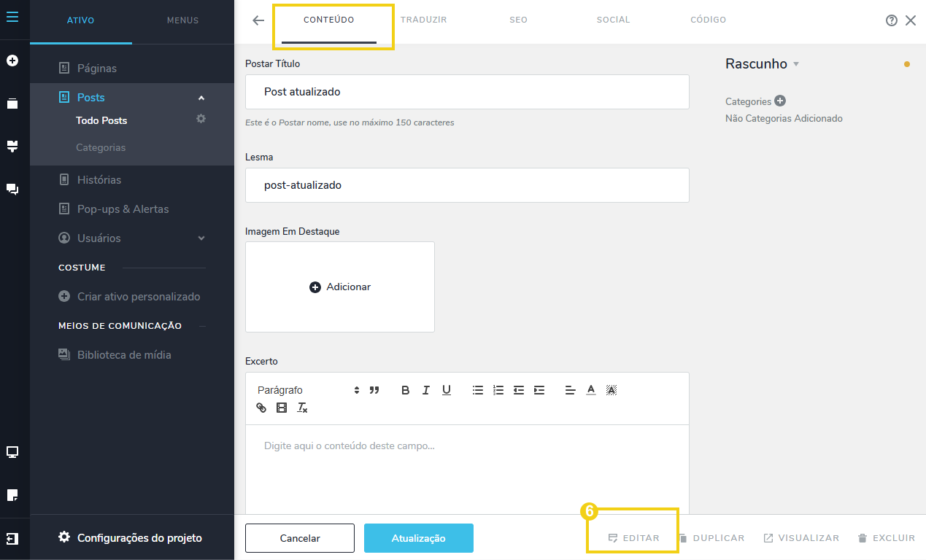This screenshot has height=560, width=926.
Task: Focus the Lesma slug field
Action: 467,185
